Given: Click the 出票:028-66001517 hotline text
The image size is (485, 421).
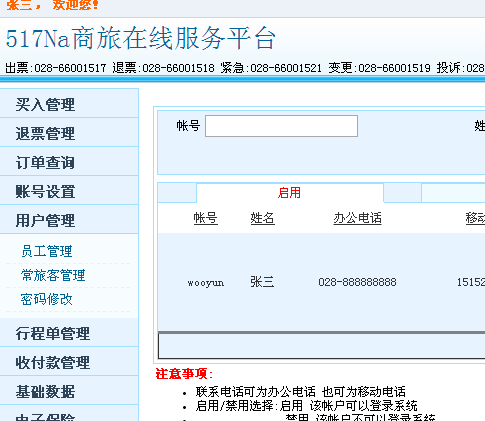Looking at the screenshot, I should [x=56, y=68].
